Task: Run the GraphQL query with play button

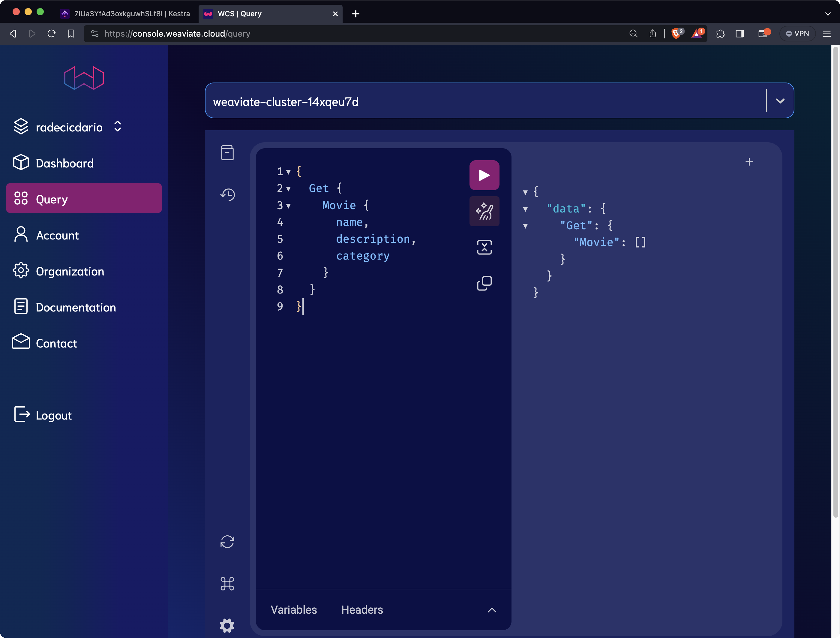Action: (x=484, y=175)
